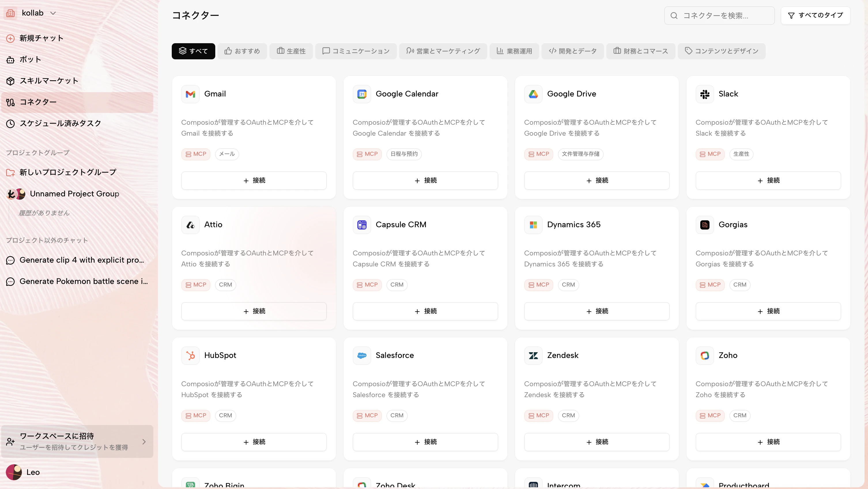Click the kollab workspace logo icon
Image resolution: width=868 pixels, height=489 pixels.
click(10, 13)
